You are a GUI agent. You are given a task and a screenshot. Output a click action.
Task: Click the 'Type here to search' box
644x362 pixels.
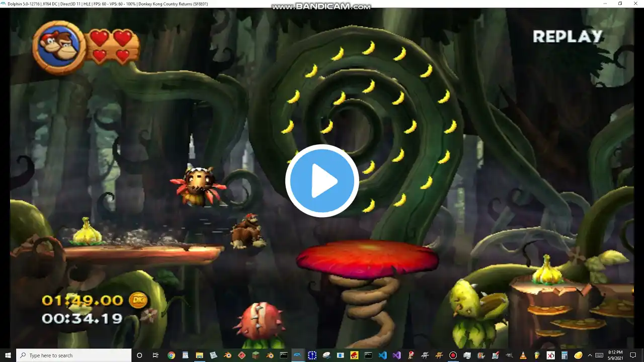(73, 355)
